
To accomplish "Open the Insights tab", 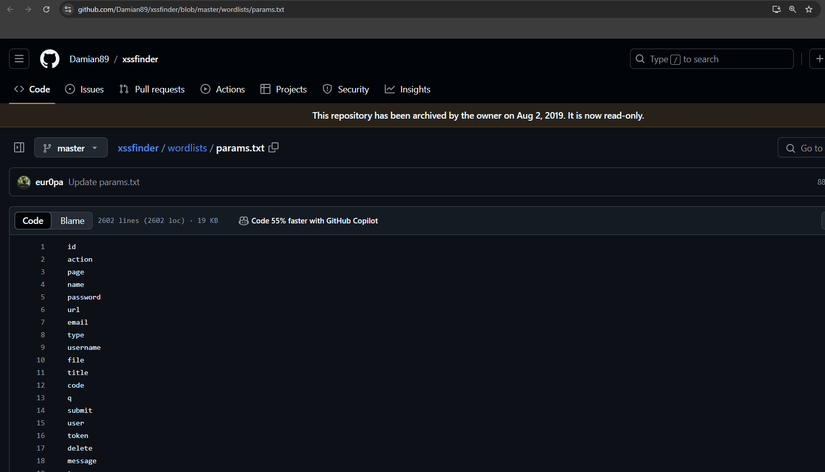I will tap(407, 89).
